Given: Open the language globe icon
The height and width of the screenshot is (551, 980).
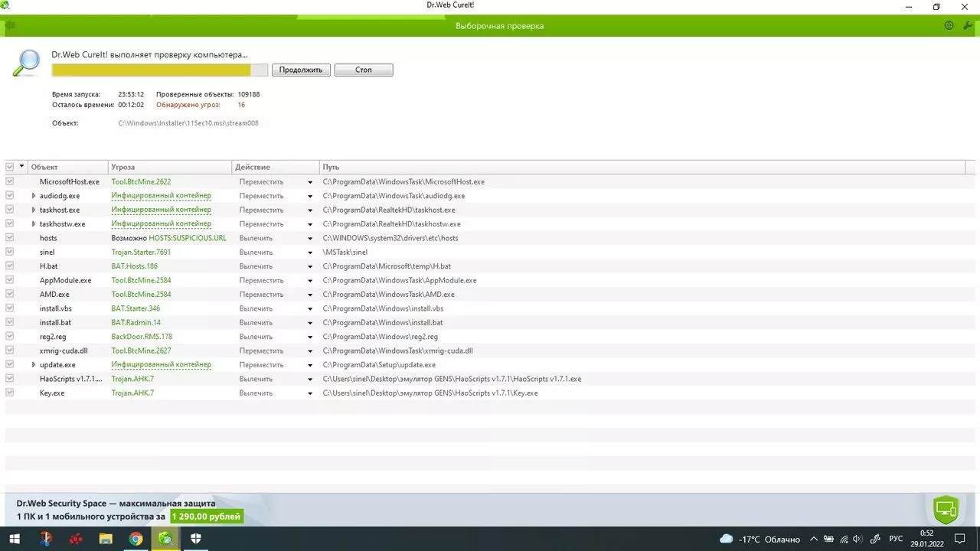Looking at the screenshot, I should coord(949,25).
